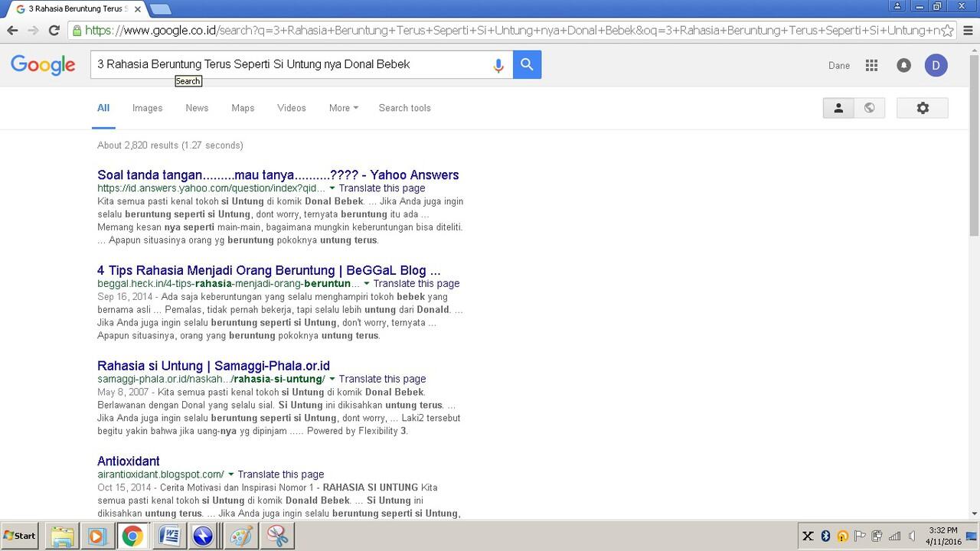Switch to the Images tab
Viewport: 980px width, 551px height.
point(147,108)
